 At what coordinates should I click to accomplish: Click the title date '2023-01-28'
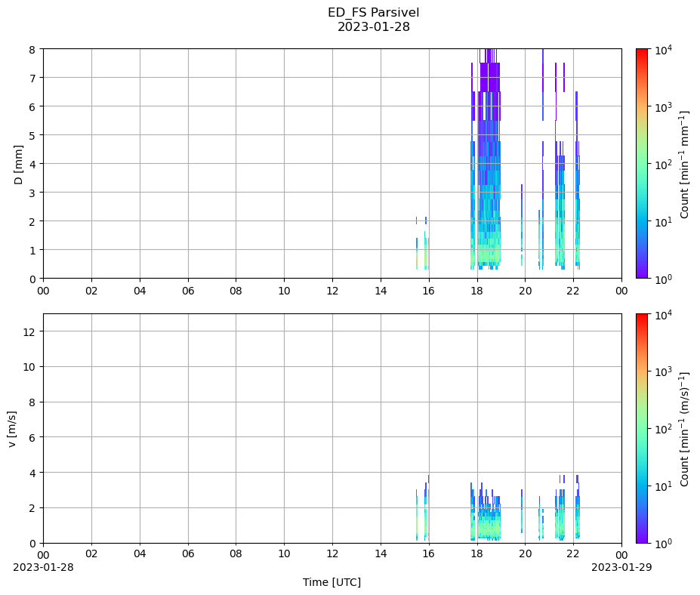(373, 26)
